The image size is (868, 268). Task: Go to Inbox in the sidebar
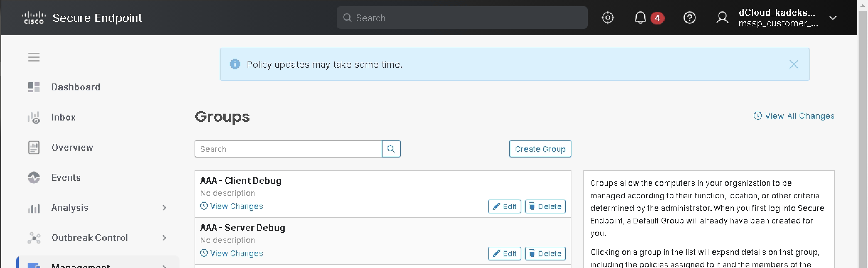tap(63, 117)
